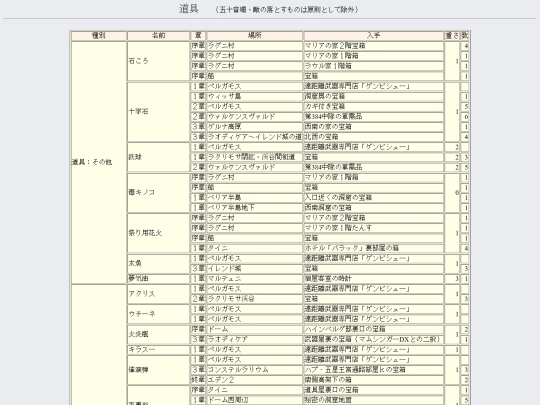This screenshot has width=540, height=405.
Task: Select the '鉄球' item name cell
Action: 158,157
